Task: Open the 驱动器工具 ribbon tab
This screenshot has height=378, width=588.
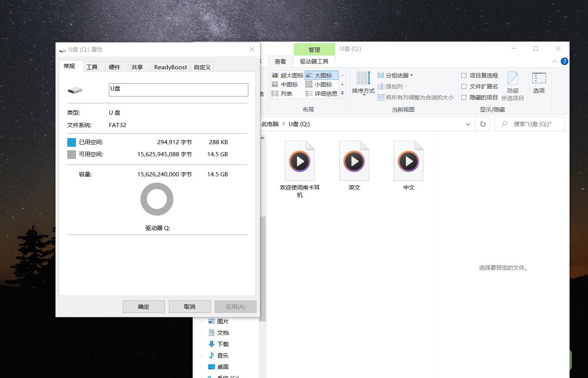Action: pyautogui.click(x=314, y=62)
